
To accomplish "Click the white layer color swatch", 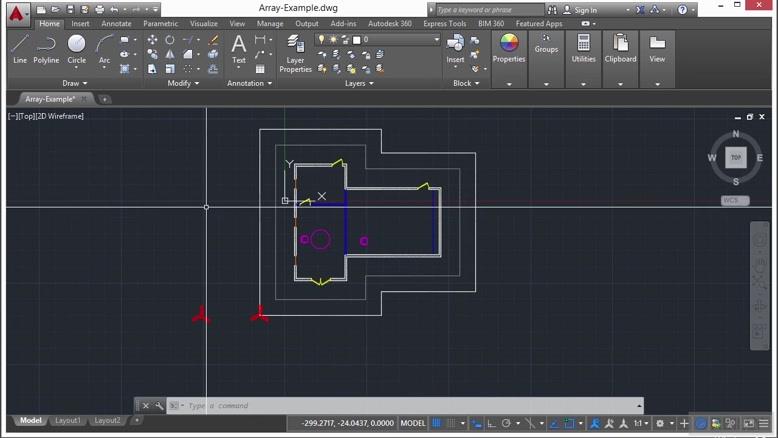I will click(356, 40).
